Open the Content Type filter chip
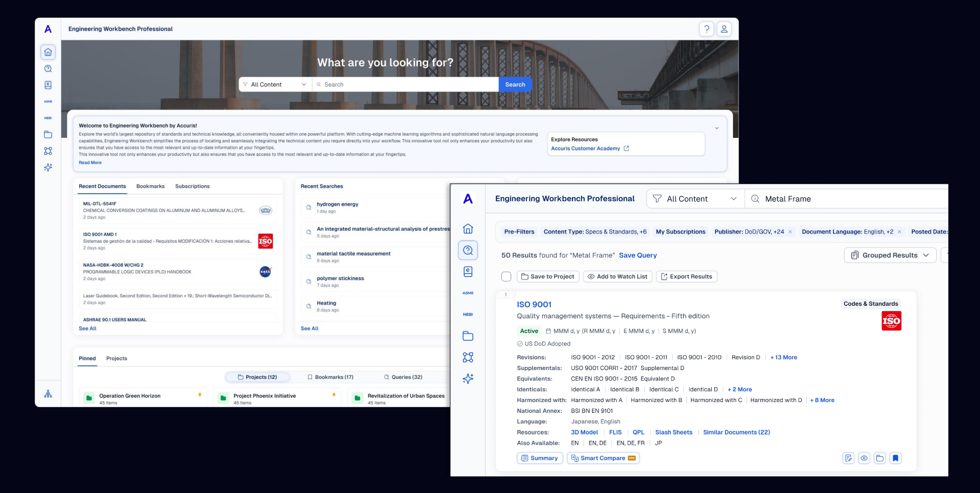The width and height of the screenshot is (980, 493). pos(595,232)
